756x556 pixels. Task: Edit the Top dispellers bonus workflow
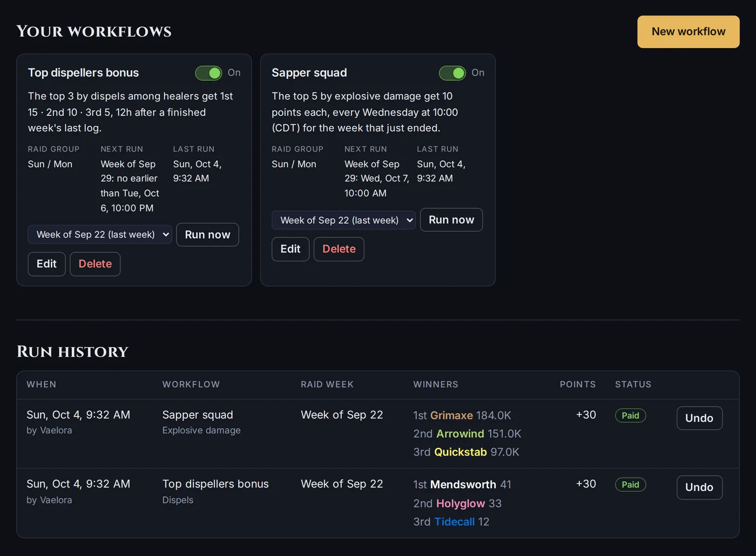pyautogui.click(x=46, y=264)
